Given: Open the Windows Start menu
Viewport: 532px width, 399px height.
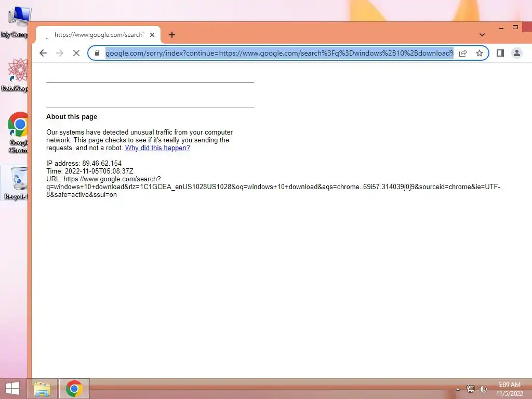Looking at the screenshot, I should coord(12,389).
